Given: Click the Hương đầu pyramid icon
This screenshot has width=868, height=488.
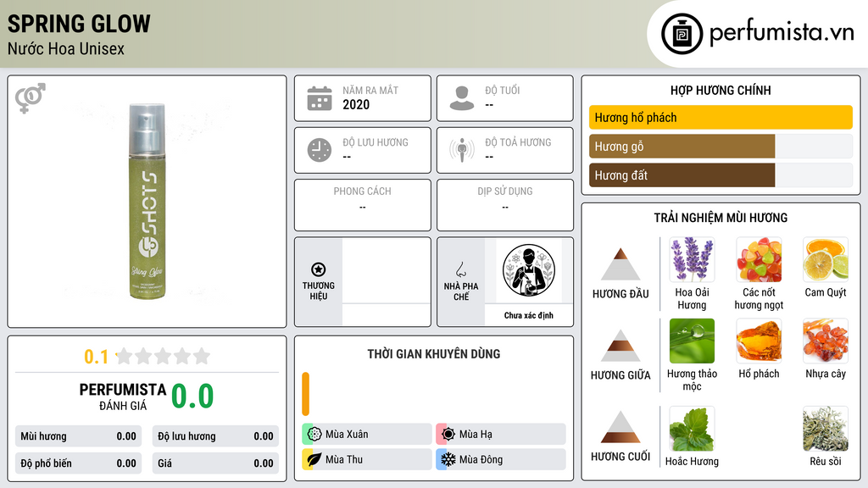Looking at the screenshot, I should [x=620, y=264].
